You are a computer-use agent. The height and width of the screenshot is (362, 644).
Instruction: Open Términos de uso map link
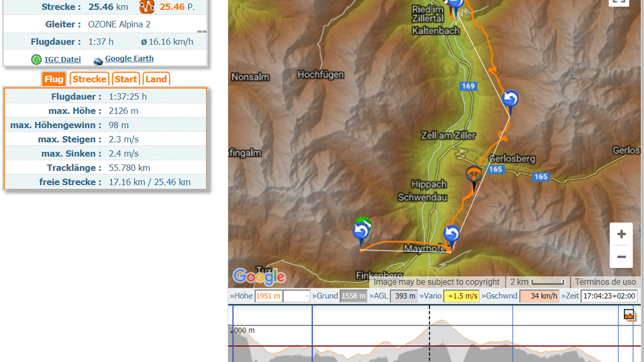coord(605,282)
